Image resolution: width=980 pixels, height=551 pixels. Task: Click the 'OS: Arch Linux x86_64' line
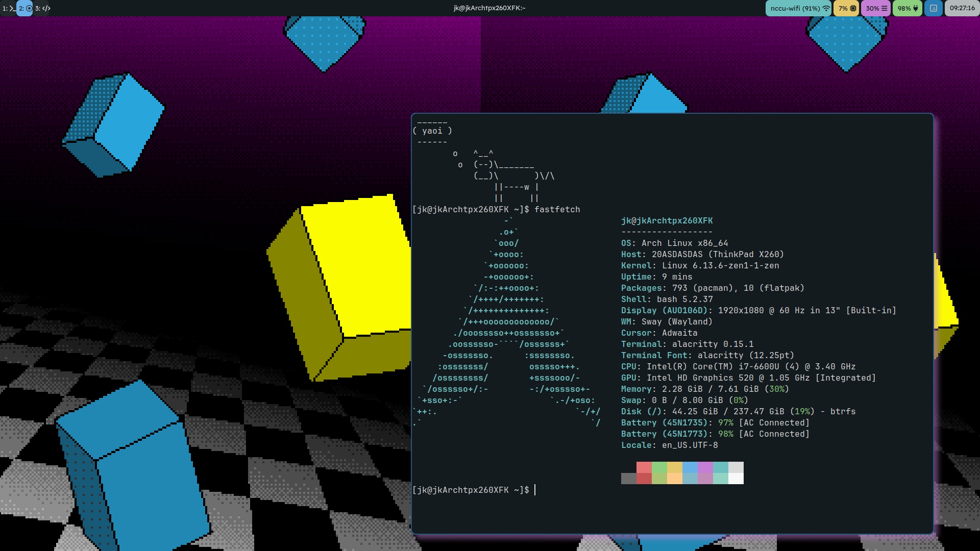point(674,243)
